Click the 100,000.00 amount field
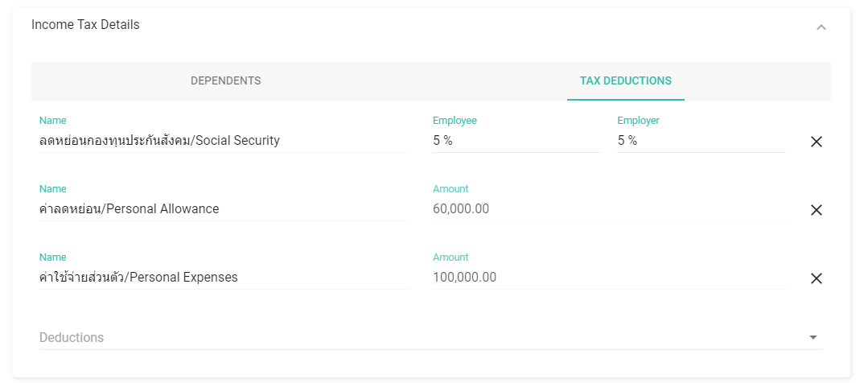868x383 pixels. (609, 278)
